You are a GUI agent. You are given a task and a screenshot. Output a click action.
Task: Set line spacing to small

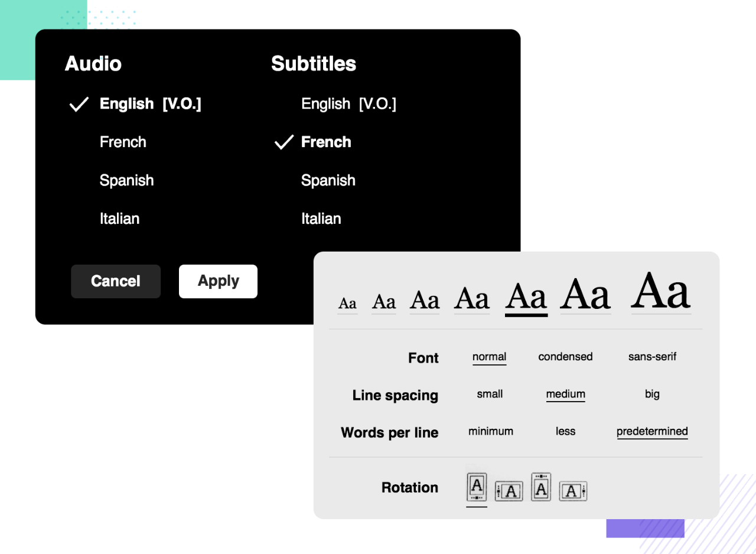[490, 394]
